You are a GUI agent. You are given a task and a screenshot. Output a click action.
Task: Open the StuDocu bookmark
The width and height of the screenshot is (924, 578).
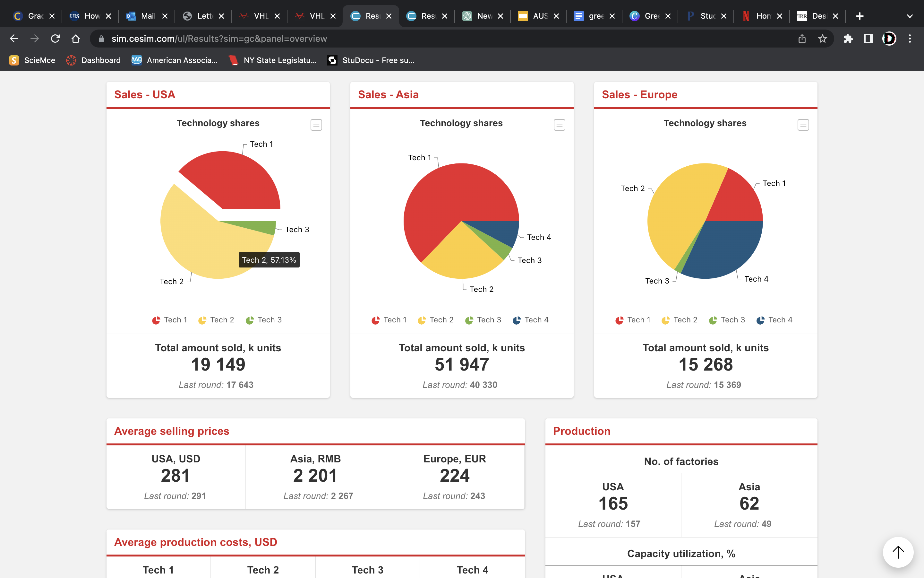pos(371,60)
